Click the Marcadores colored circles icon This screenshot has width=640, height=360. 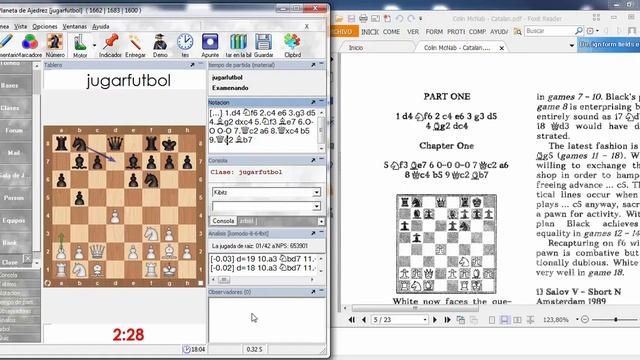[30, 42]
